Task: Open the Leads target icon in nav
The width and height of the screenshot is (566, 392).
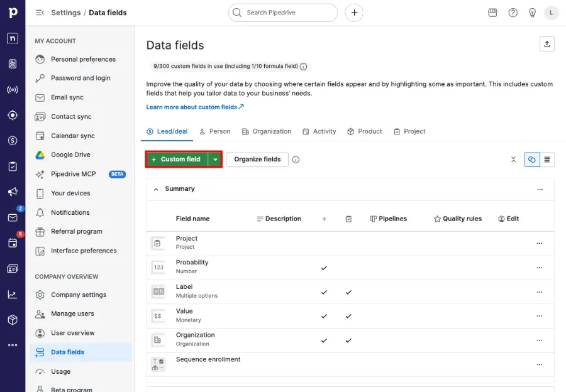Action: [13, 115]
